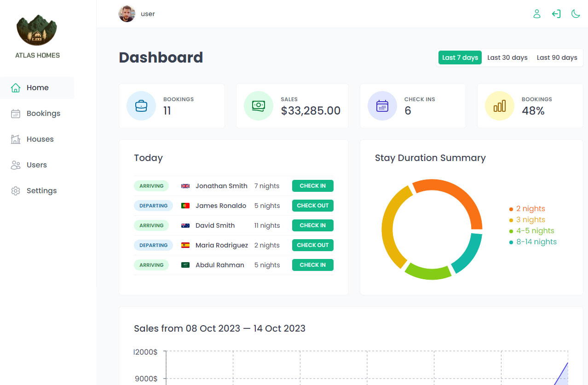The image size is (588, 385).
Task: Click the Portugal flag beside James Ronaldo
Action: 185,206
